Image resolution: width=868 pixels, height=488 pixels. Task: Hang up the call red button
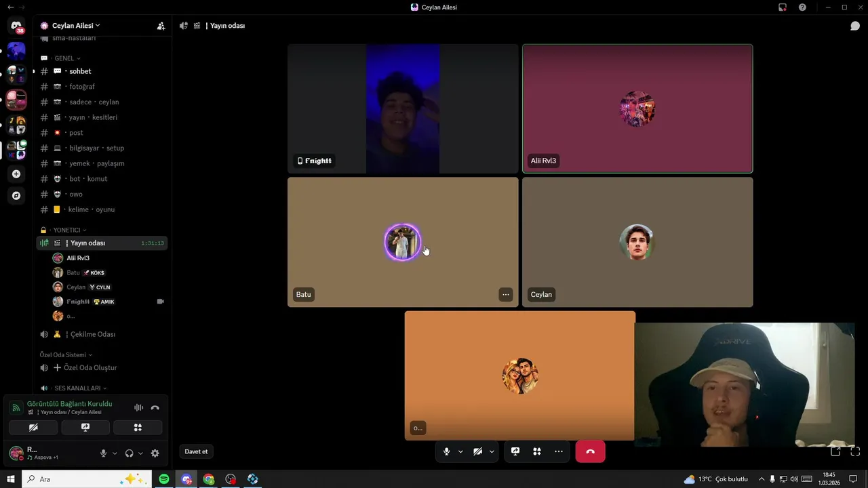click(590, 451)
